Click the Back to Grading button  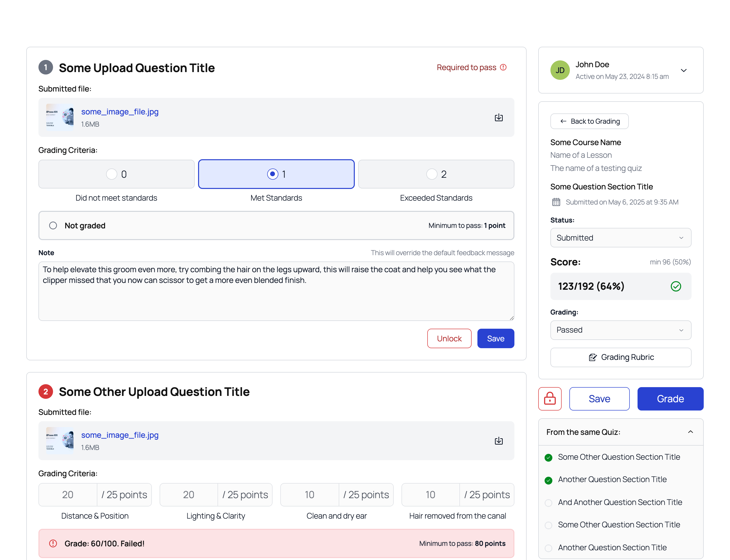pos(589,121)
